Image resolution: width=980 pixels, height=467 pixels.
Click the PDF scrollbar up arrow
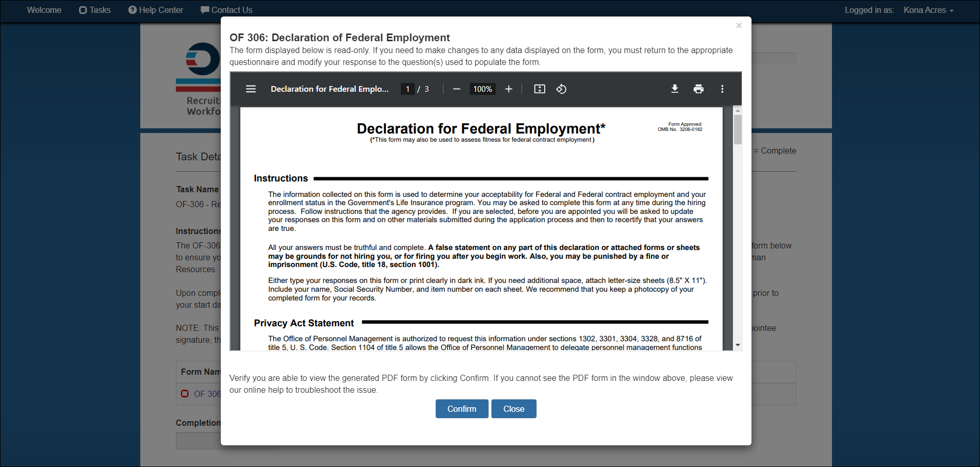point(738,110)
